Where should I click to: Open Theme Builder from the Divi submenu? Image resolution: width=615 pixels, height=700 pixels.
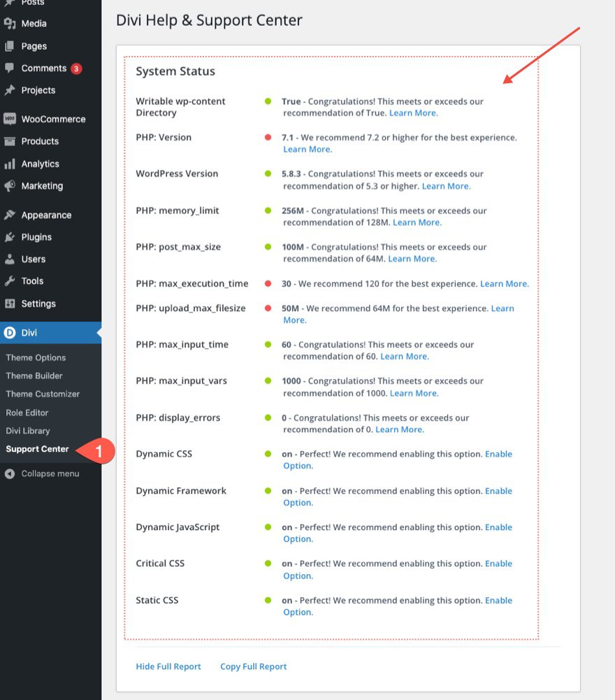35,376
